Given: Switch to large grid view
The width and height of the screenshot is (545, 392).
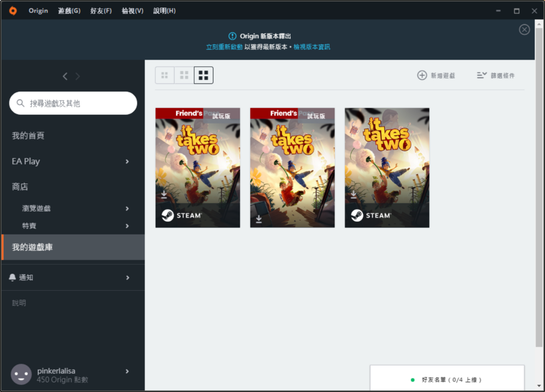Looking at the screenshot, I should (x=203, y=75).
